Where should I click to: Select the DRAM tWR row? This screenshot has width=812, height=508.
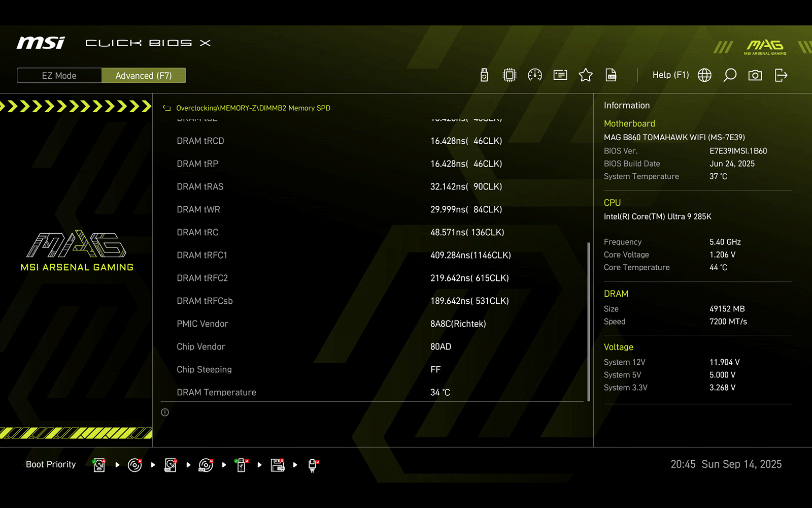tap(373, 209)
